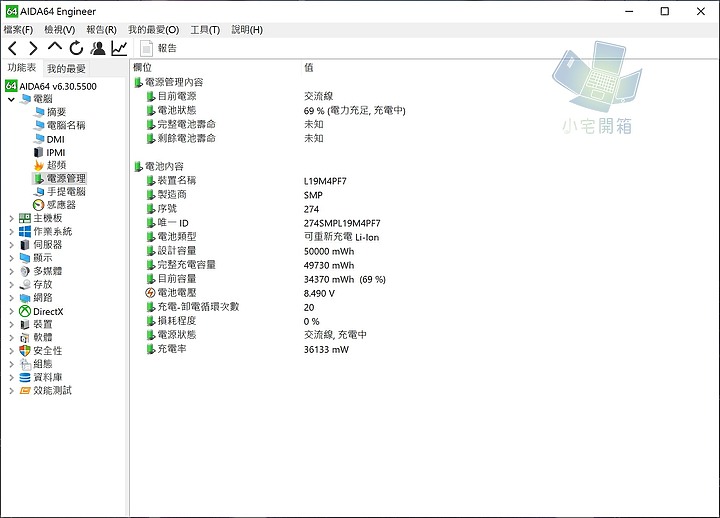Click the 超頻 flame icon
The width and height of the screenshot is (720, 518).
coord(39,165)
